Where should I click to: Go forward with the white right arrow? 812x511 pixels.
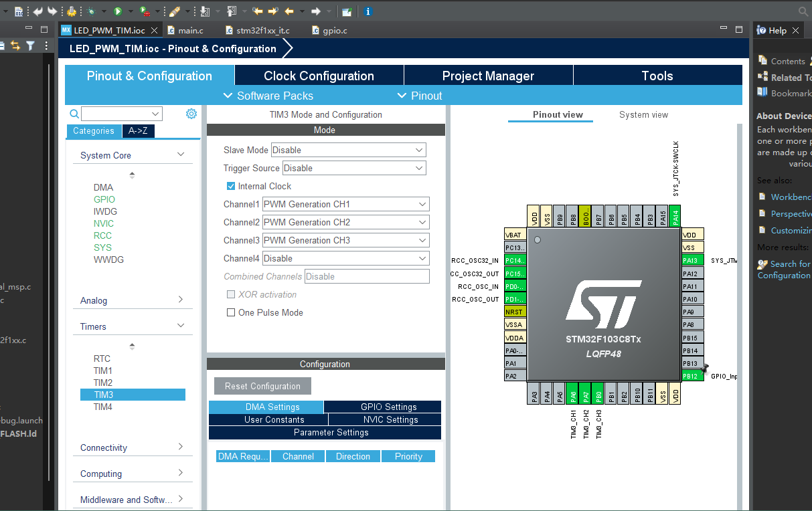click(x=316, y=11)
